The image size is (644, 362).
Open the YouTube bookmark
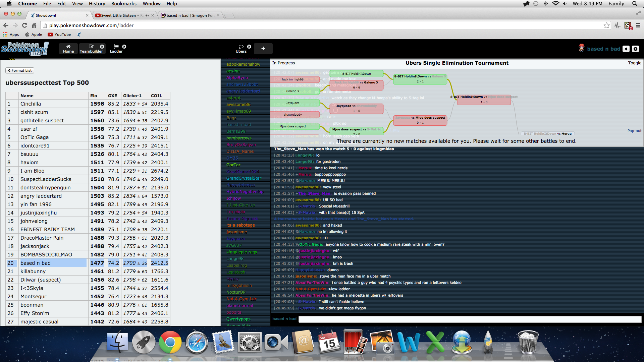(59, 35)
